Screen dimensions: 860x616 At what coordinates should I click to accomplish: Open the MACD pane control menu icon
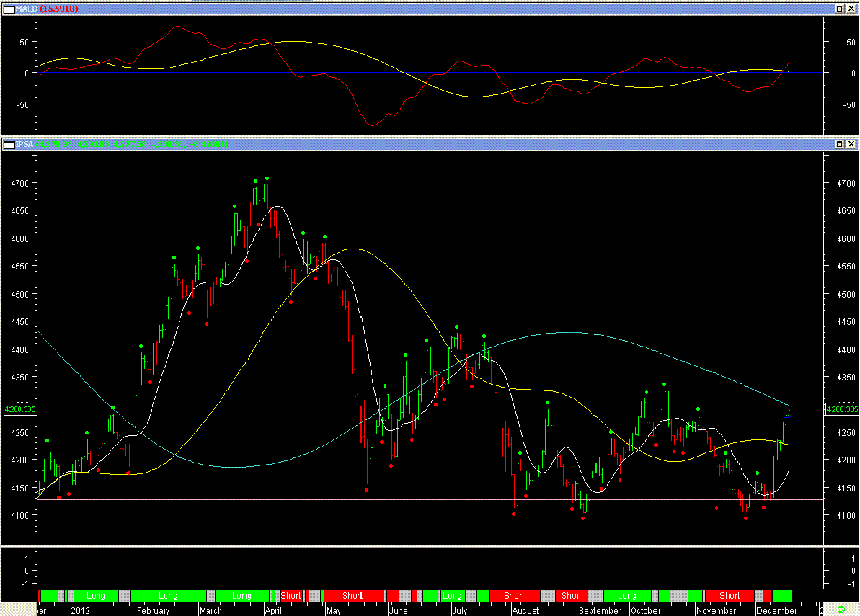(9, 8)
